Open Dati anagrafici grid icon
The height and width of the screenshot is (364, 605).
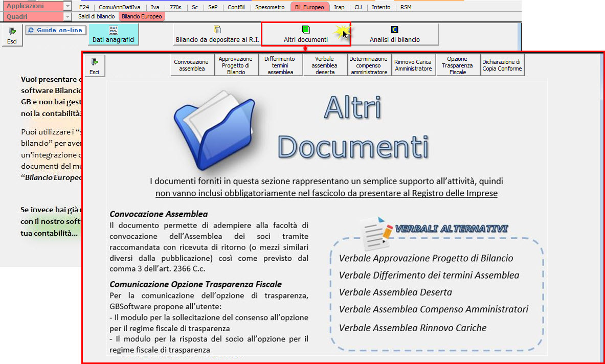tap(113, 30)
